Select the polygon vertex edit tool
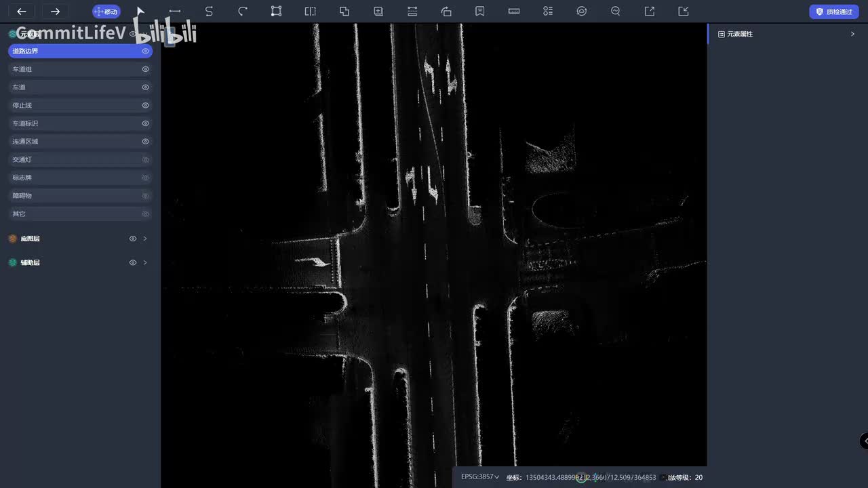This screenshot has width=868, height=488. (x=276, y=12)
